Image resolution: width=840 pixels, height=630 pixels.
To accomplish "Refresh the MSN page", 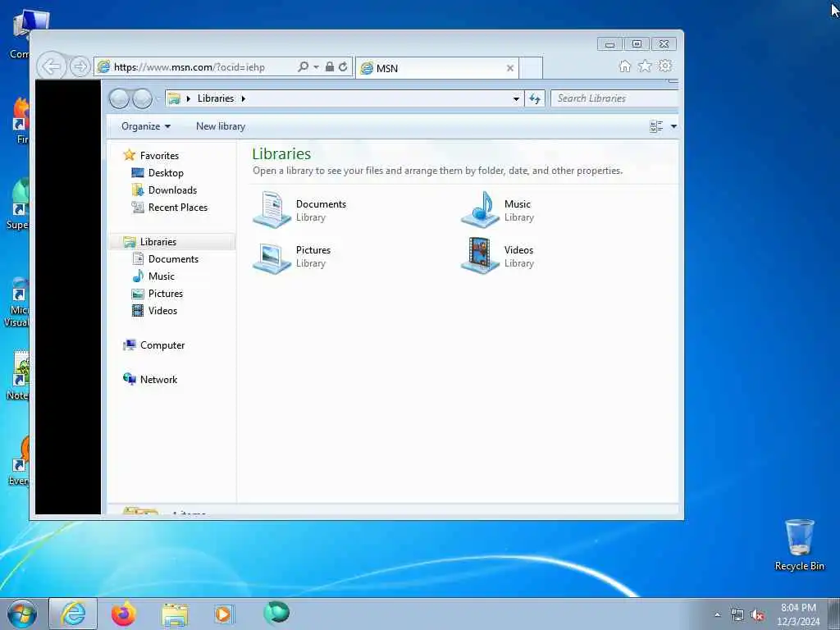I will point(343,67).
